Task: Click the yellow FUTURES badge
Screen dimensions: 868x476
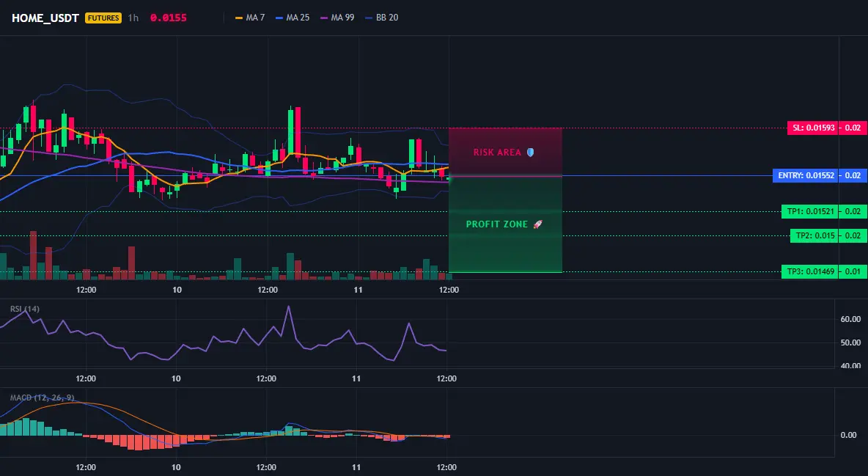Action: pyautogui.click(x=103, y=18)
